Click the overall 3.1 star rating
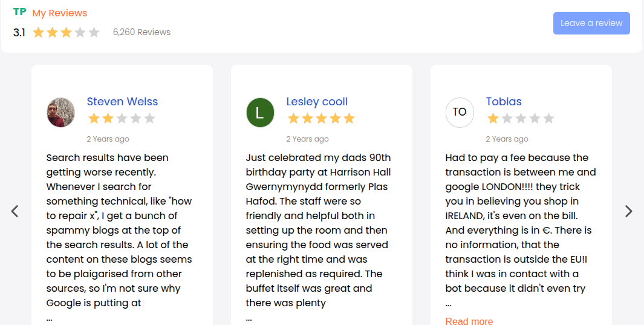 pyautogui.click(x=66, y=32)
